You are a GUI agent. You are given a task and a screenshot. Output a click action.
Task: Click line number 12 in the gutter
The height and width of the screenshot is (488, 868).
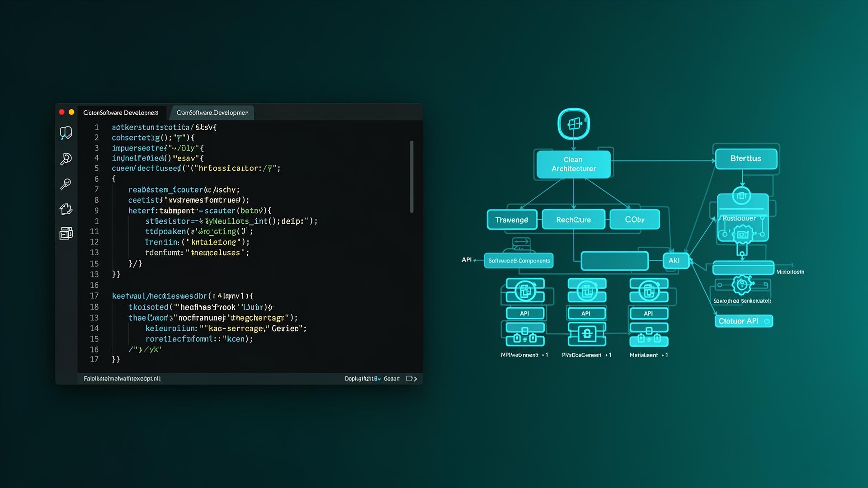point(94,242)
